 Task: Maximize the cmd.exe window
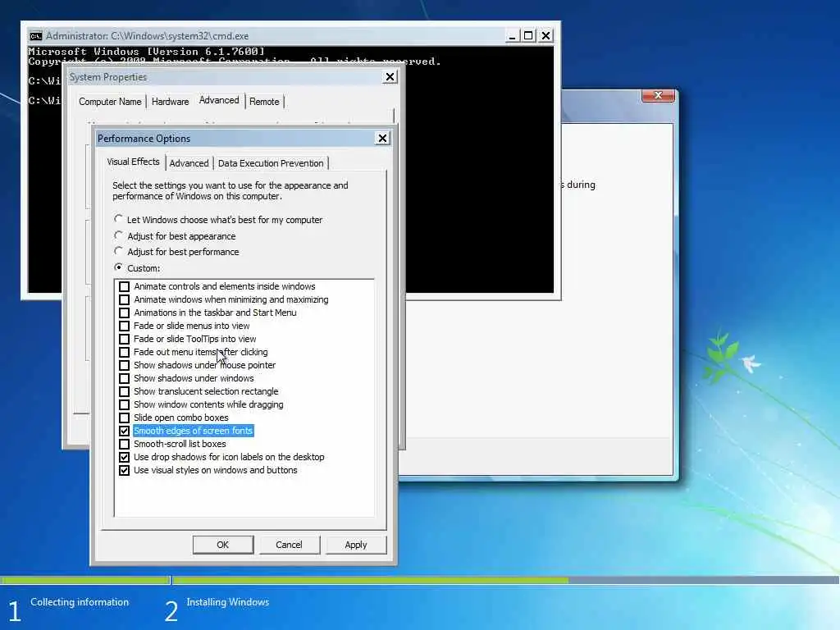tap(529, 36)
